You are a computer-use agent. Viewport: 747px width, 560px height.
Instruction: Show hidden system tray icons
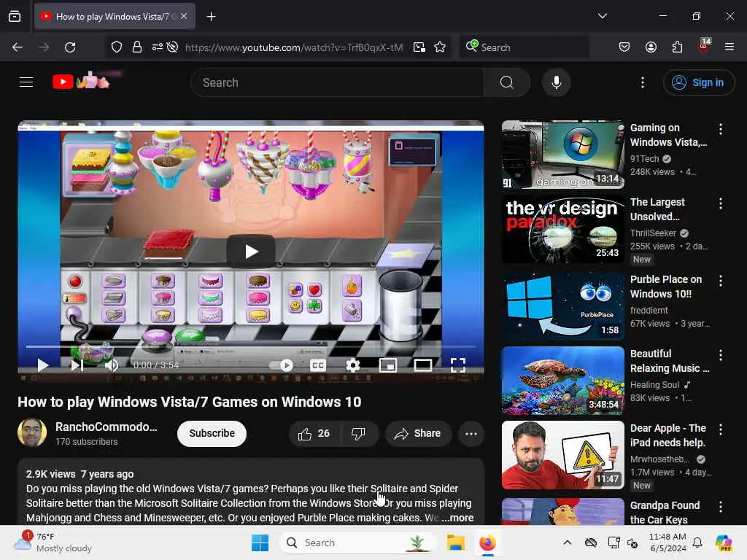567,542
